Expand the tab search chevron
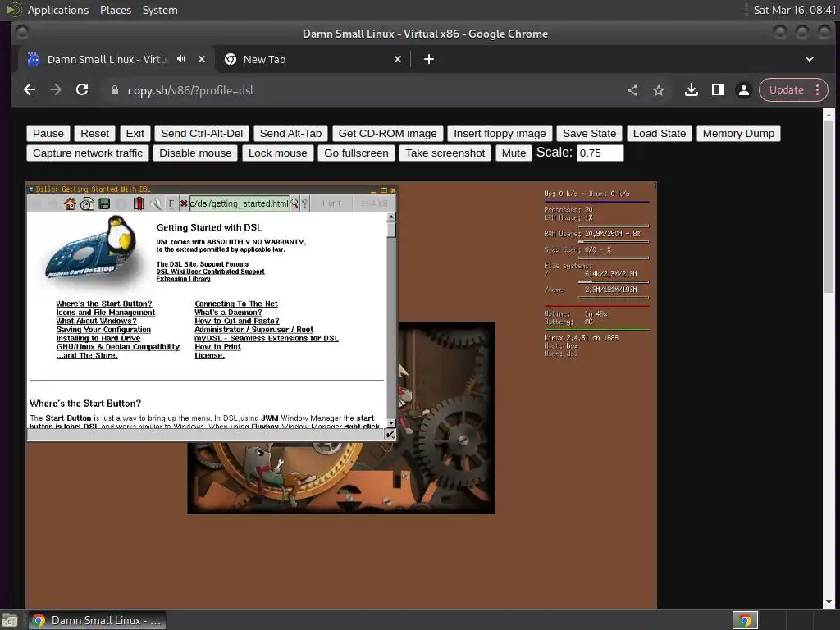Screen dimensions: 840x630 pyautogui.click(x=810, y=59)
